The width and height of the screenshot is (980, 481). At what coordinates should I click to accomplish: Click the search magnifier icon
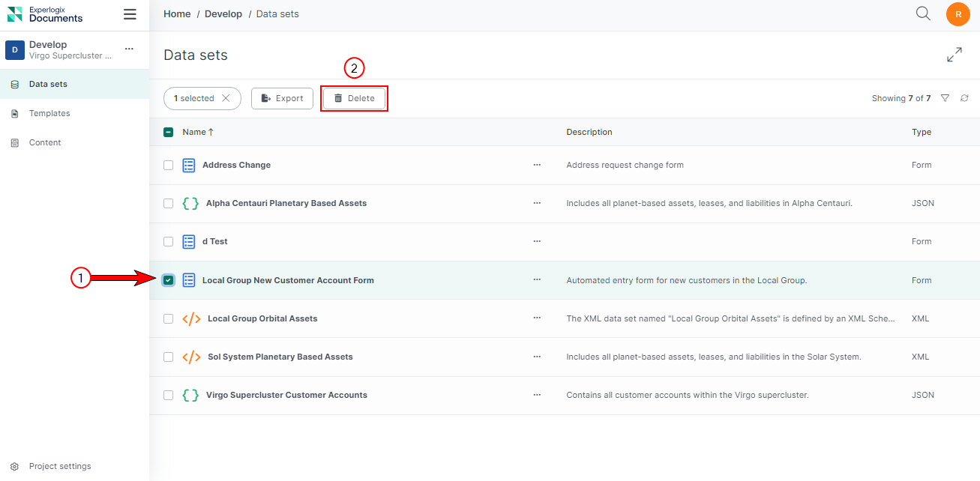923,13
